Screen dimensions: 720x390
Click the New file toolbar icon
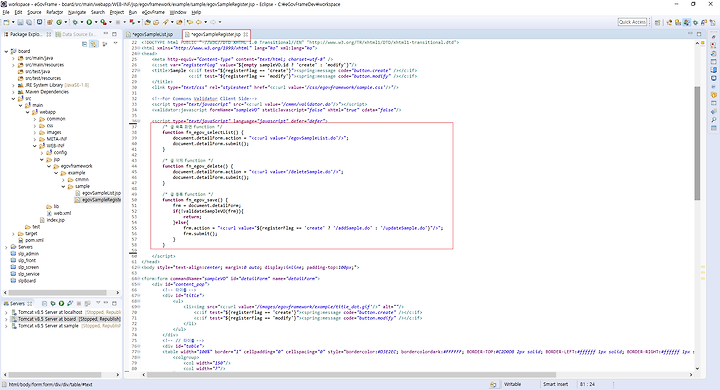[6, 22]
